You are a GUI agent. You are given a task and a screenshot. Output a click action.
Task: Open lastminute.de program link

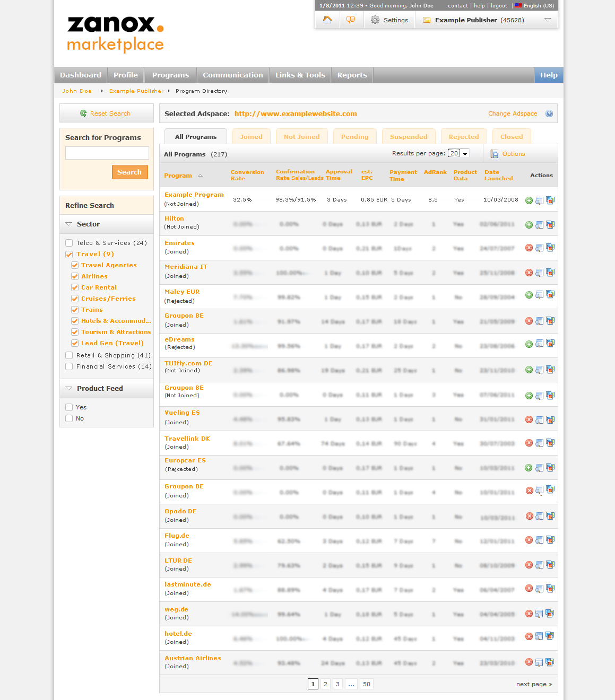[188, 584]
